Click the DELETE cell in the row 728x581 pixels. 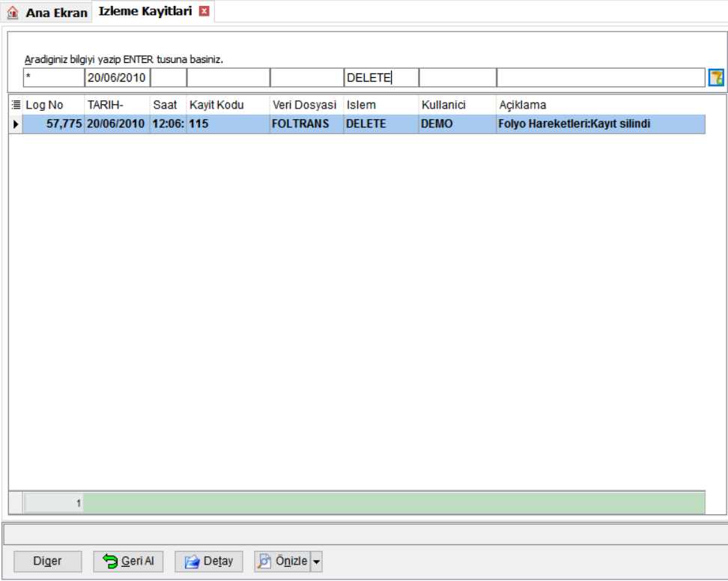381,124
